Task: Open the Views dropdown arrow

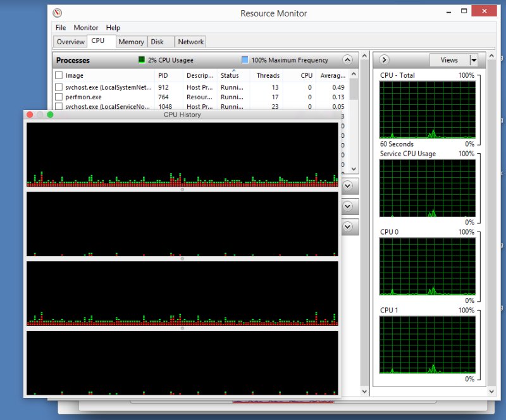Action: (x=474, y=60)
